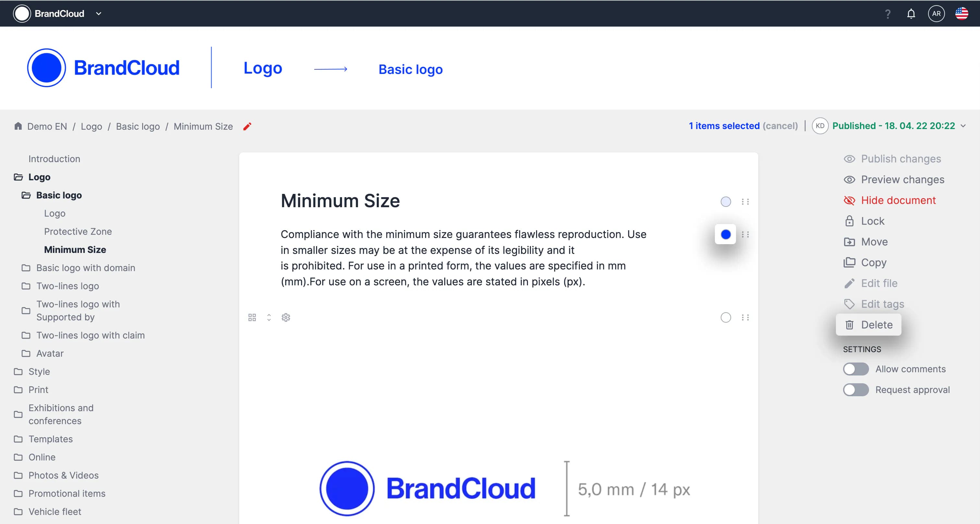Click the cancel selection link
The width and height of the screenshot is (980, 524).
pyautogui.click(x=780, y=126)
